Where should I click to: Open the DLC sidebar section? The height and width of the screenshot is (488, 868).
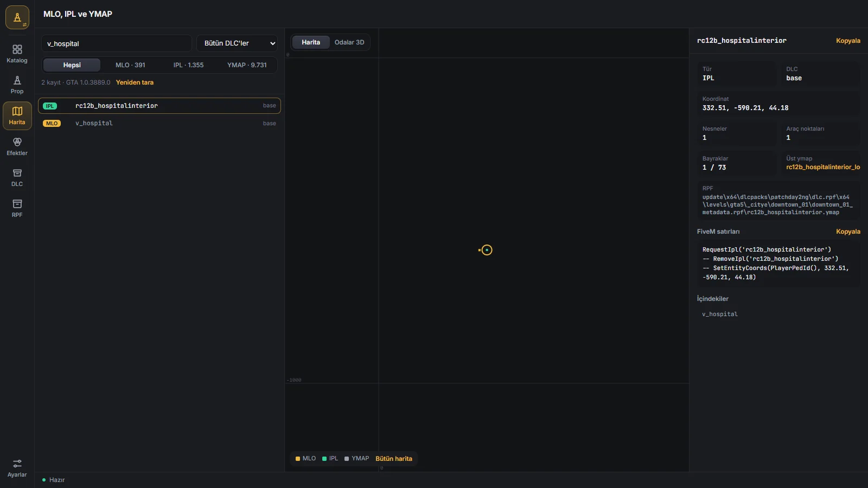pos(17,177)
